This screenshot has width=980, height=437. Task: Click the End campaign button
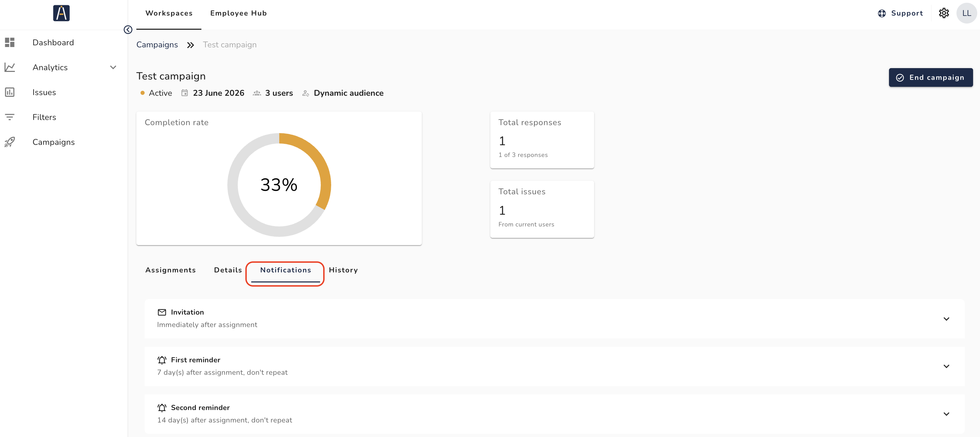(x=931, y=77)
